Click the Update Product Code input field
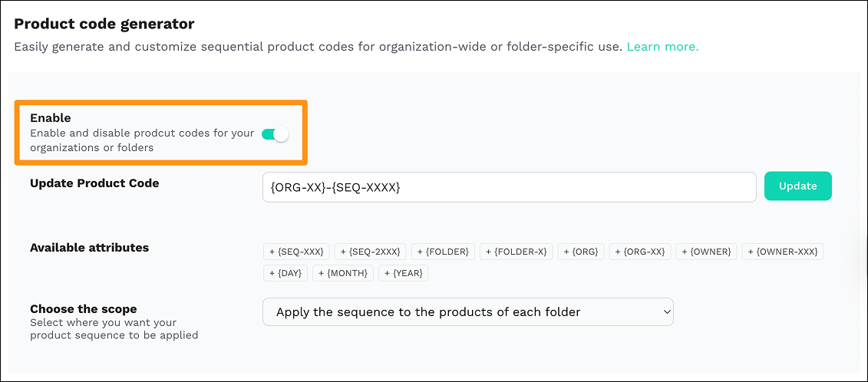This screenshot has width=868, height=382. 509,187
